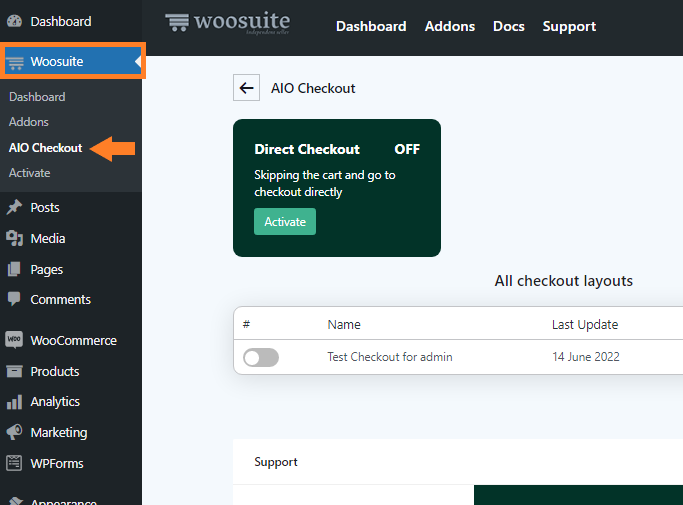The image size is (683, 505).
Task: Open Products in the sidebar
Action: 55,372
